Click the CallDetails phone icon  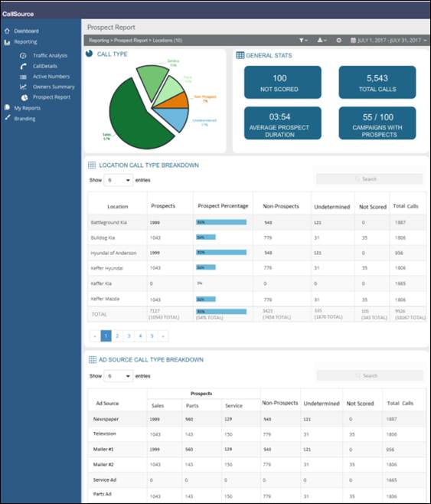[23, 66]
